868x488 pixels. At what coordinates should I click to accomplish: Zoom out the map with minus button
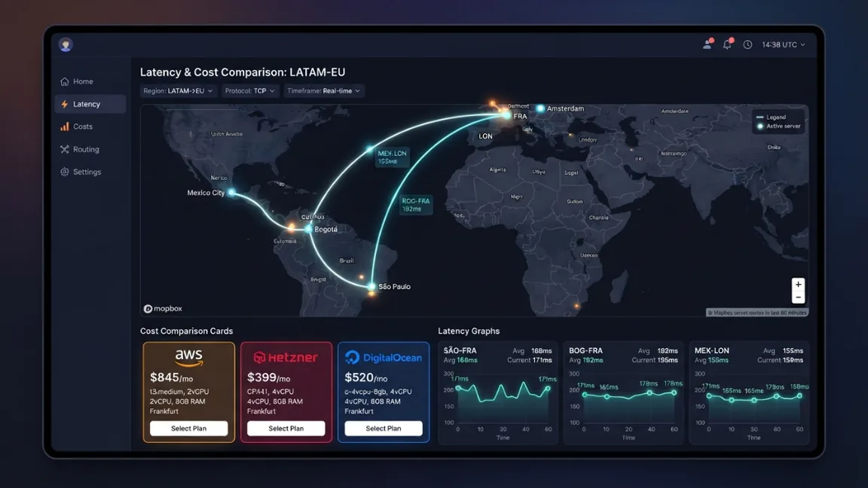pyautogui.click(x=798, y=297)
